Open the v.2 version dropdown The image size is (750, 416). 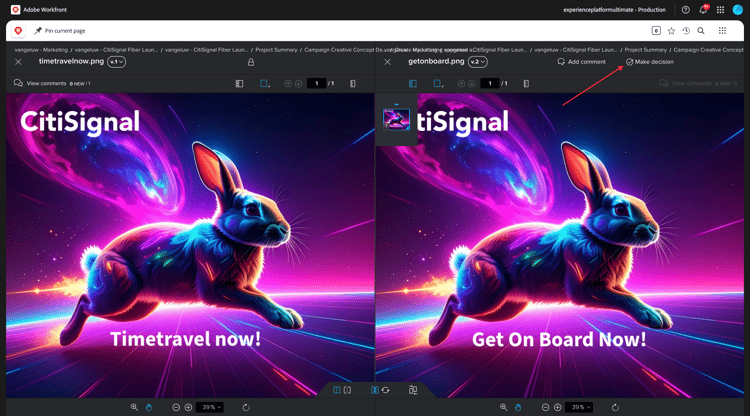point(477,62)
